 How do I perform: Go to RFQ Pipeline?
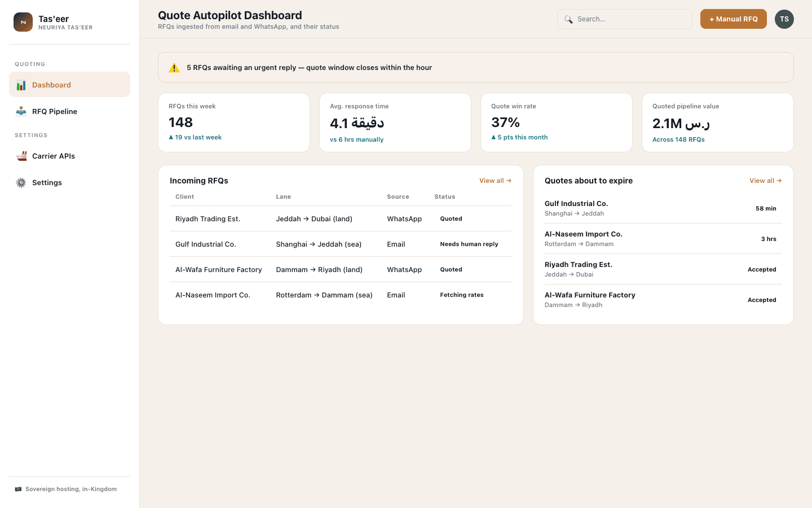click(70, 111)
